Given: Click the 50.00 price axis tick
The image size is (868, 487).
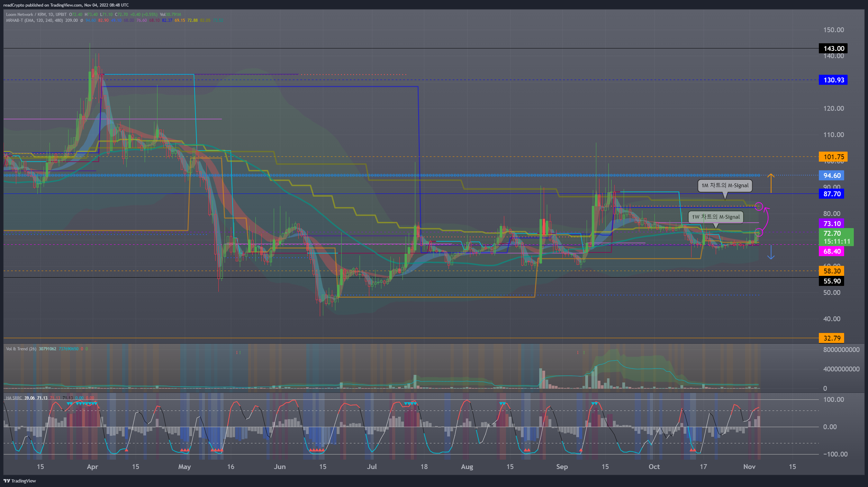Looking at the screenshot, I should (x=832, y=292).
